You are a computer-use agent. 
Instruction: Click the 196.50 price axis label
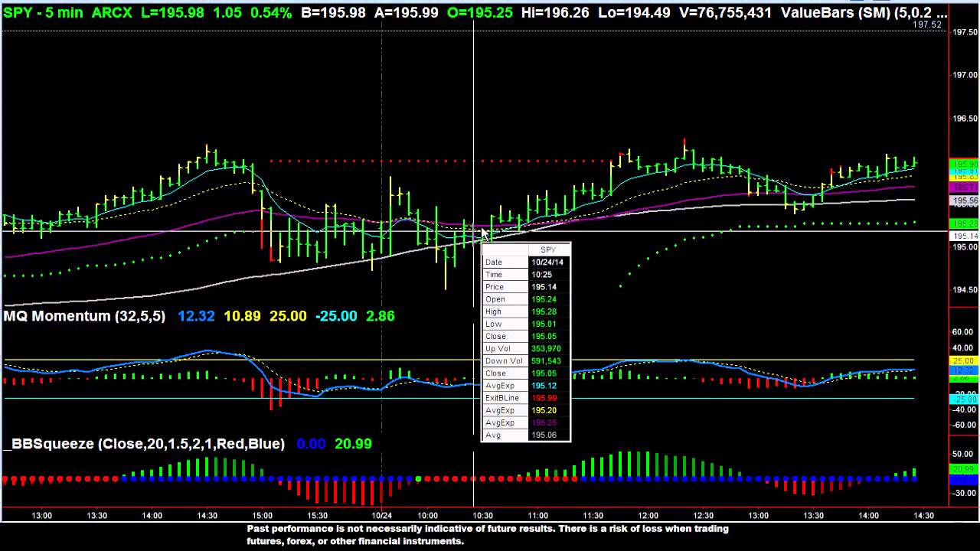click(965, 119)
